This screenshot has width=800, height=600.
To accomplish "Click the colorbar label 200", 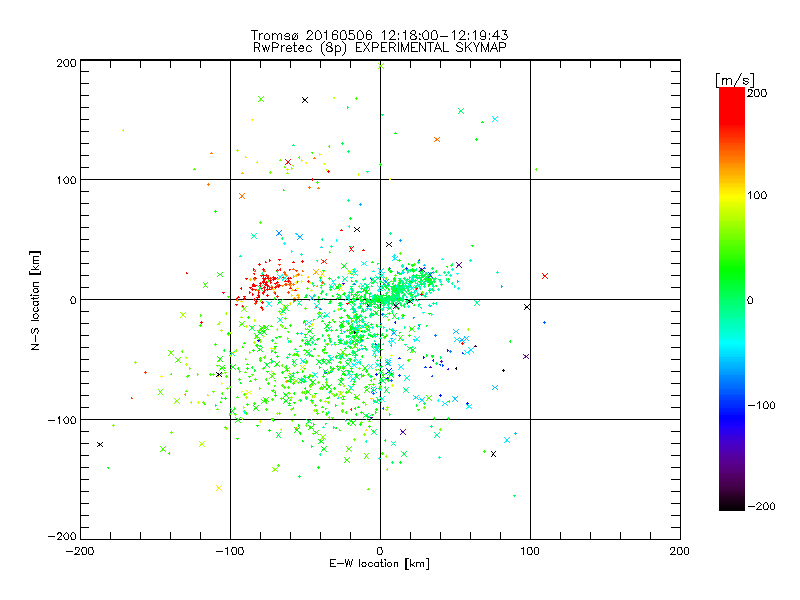I will [757, 93].
